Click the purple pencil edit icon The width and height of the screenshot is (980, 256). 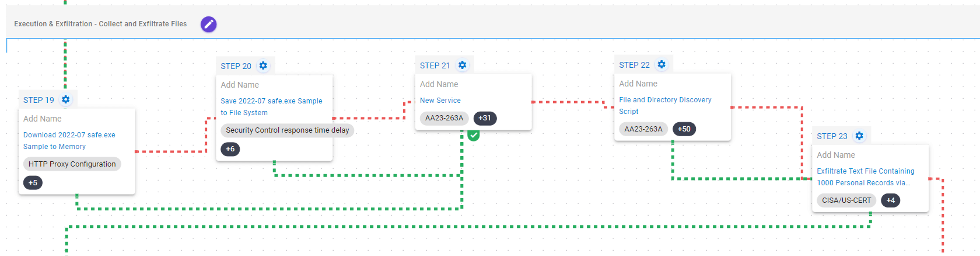pyautogui.click(x=208, y=24)
